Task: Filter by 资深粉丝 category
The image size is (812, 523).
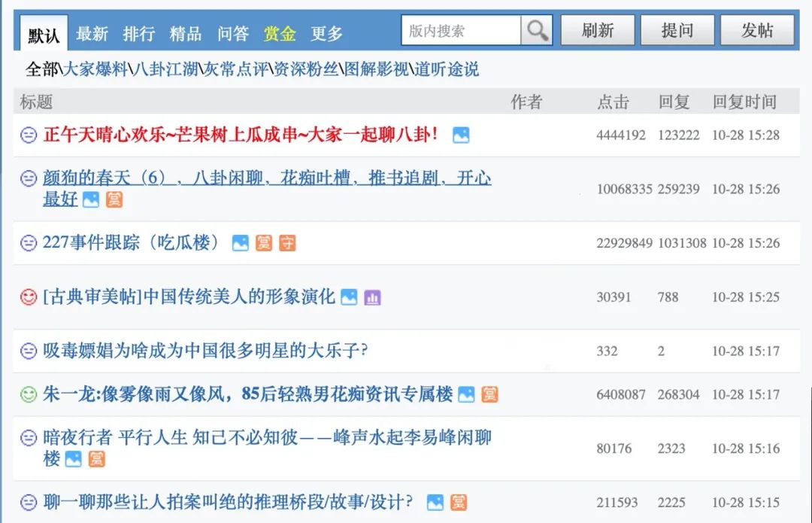Action: (x=306, y=69)
